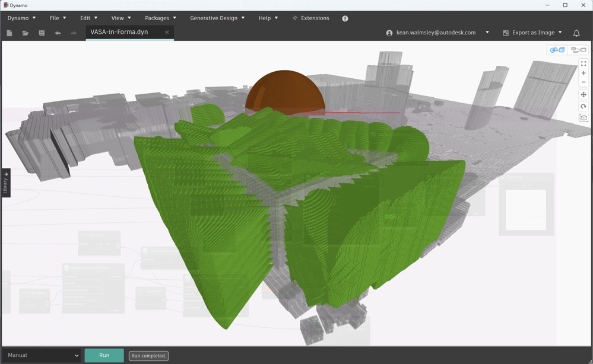The width and height of the screenshot is (593, 364).
Task: Zoom out with the minus icon
Action: tap(584, 82)
